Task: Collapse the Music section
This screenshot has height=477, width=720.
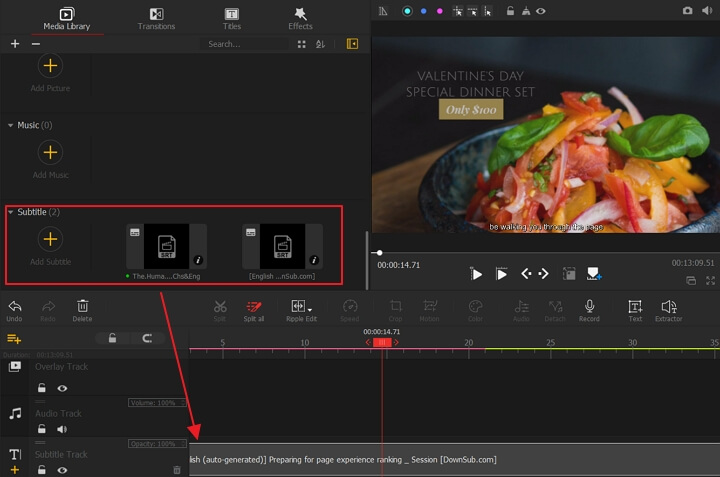Action: coord(11,125)
